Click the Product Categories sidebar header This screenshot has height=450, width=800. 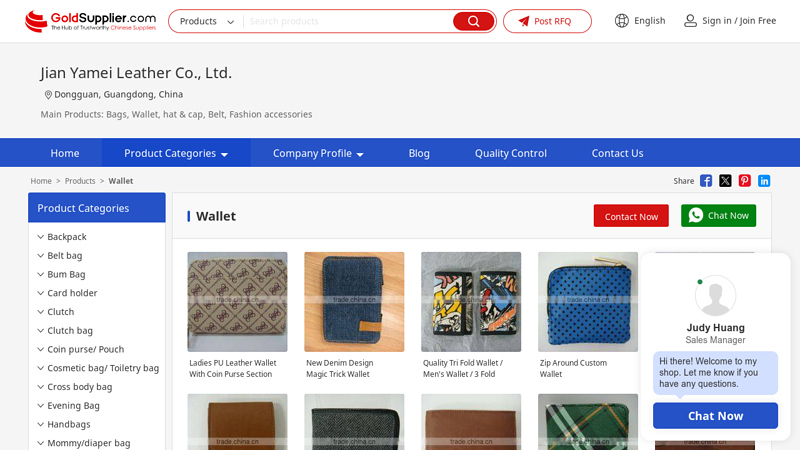[97, 208]
